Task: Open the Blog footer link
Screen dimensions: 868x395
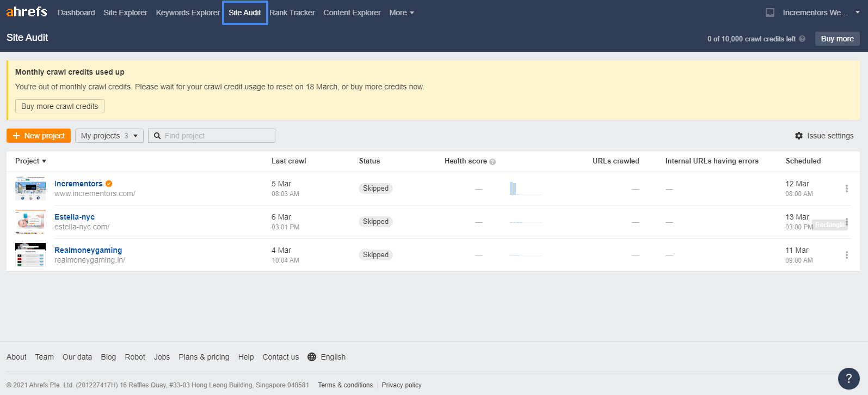Action: (x=108, y=357)
